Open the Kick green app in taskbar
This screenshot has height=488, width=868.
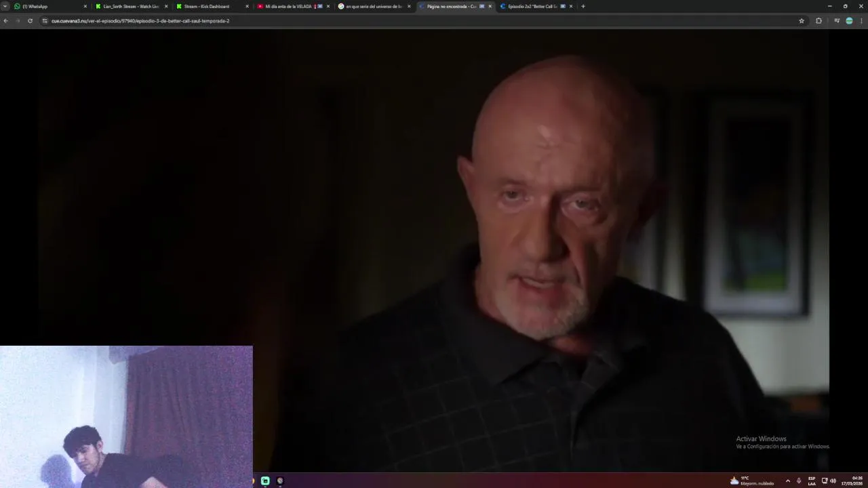(265, 481)
